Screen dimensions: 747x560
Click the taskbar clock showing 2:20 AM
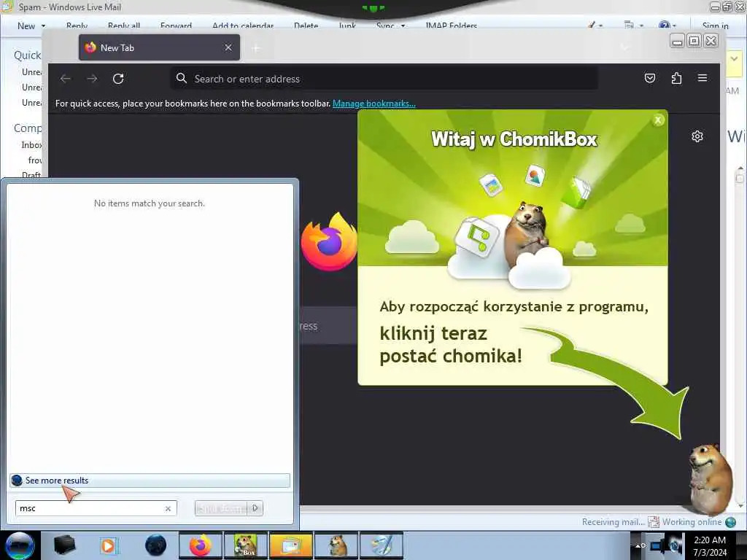point(710,546)
